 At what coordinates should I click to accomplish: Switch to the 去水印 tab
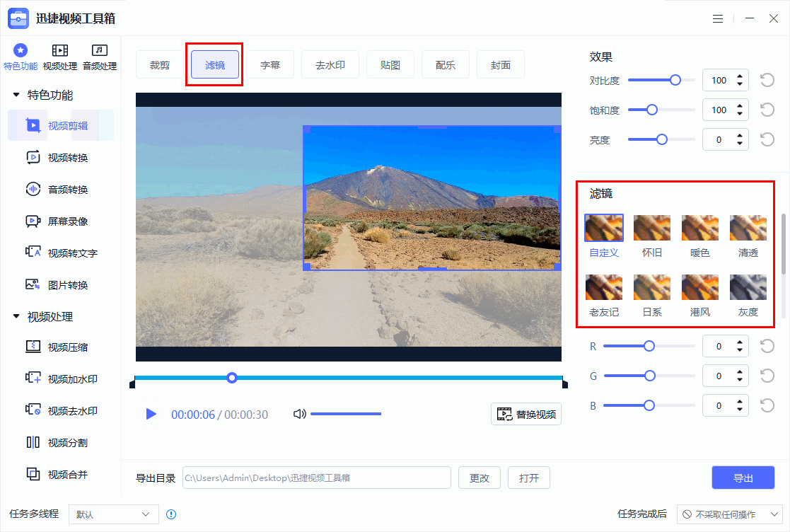[x=330, y=64]
